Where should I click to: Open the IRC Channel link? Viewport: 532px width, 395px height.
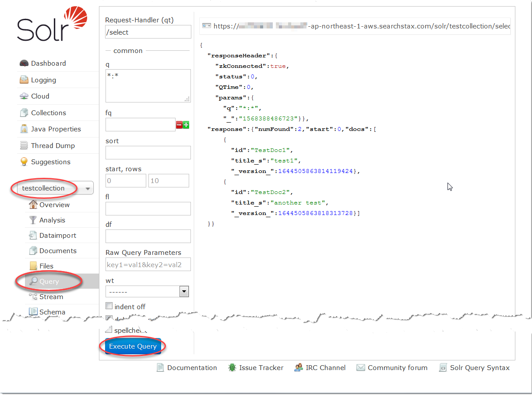[x=325, y=367]
